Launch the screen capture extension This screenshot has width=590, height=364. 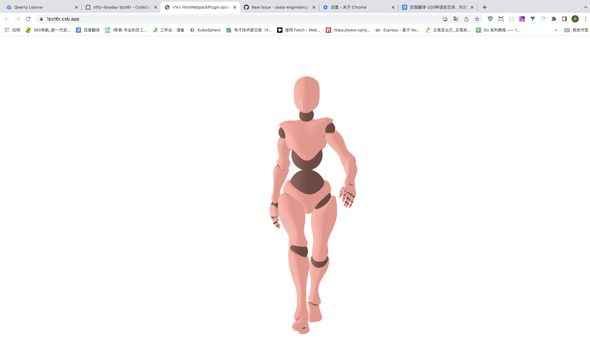click(501, 19)
